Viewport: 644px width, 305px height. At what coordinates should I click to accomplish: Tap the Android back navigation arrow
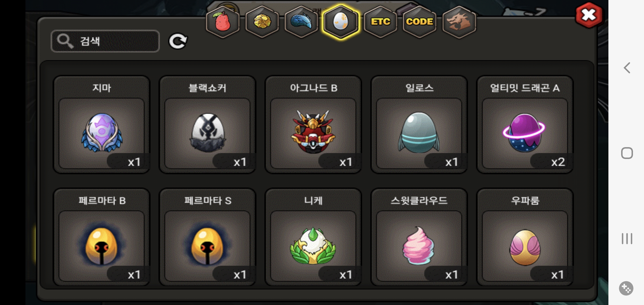(x=627, y=68)
